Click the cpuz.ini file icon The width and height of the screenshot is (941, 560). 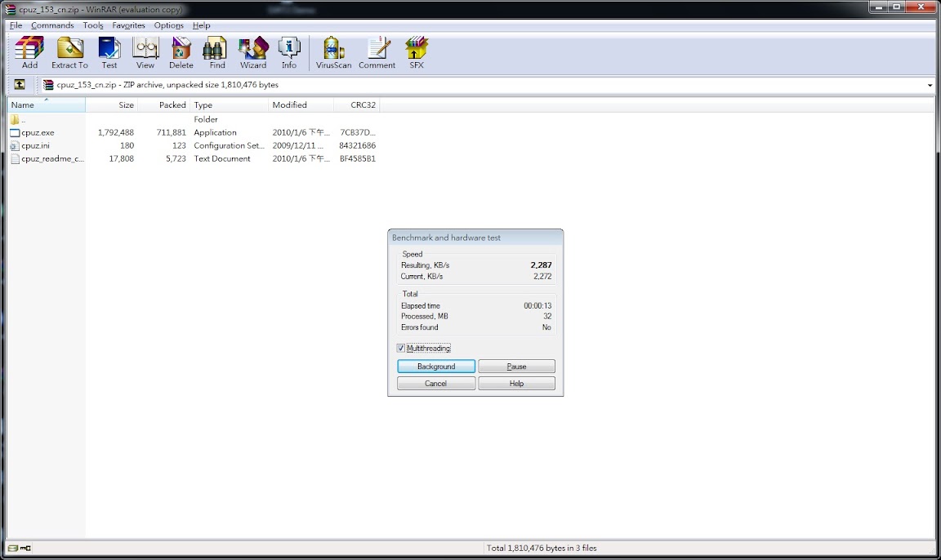[x=15, y=145]
